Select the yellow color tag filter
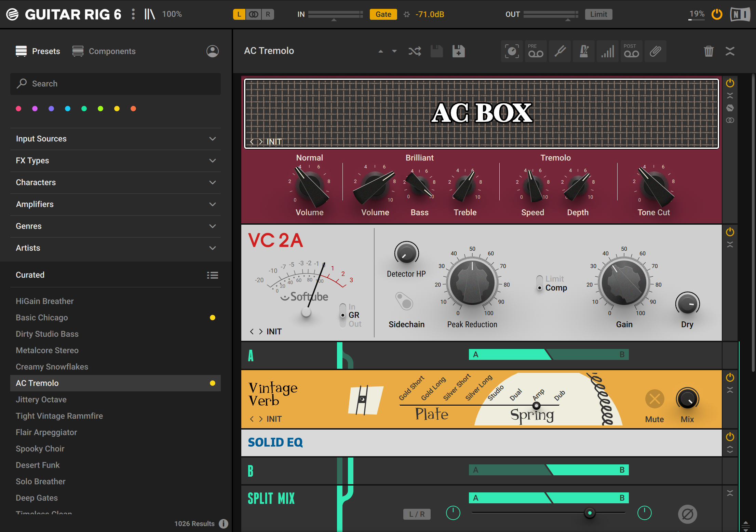 point(117,108)
